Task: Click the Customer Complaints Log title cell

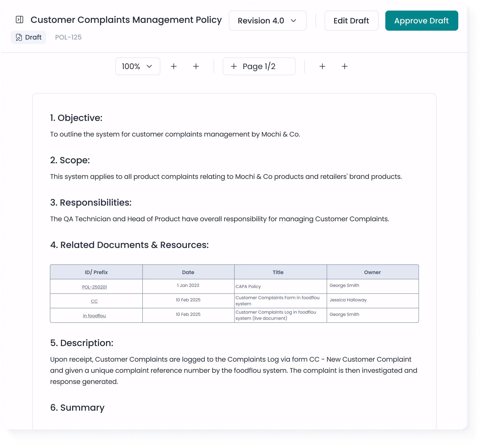Action: tap(280, 315)
